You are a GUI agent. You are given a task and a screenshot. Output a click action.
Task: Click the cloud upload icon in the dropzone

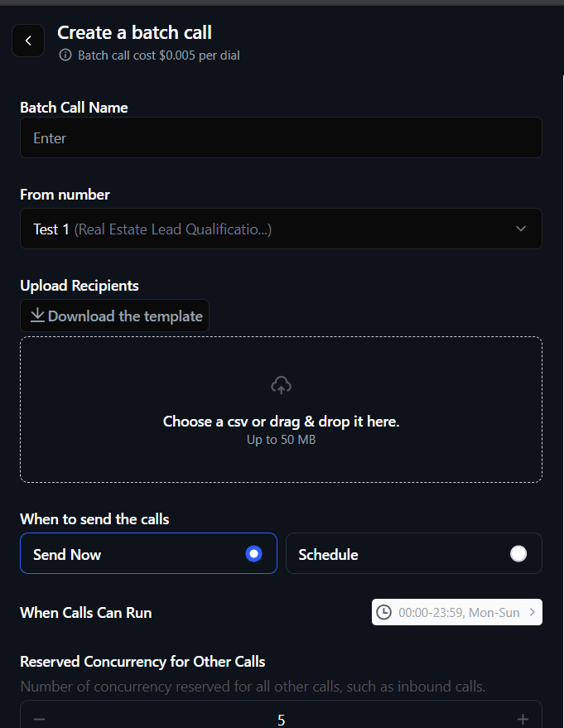tap(281, 384)
